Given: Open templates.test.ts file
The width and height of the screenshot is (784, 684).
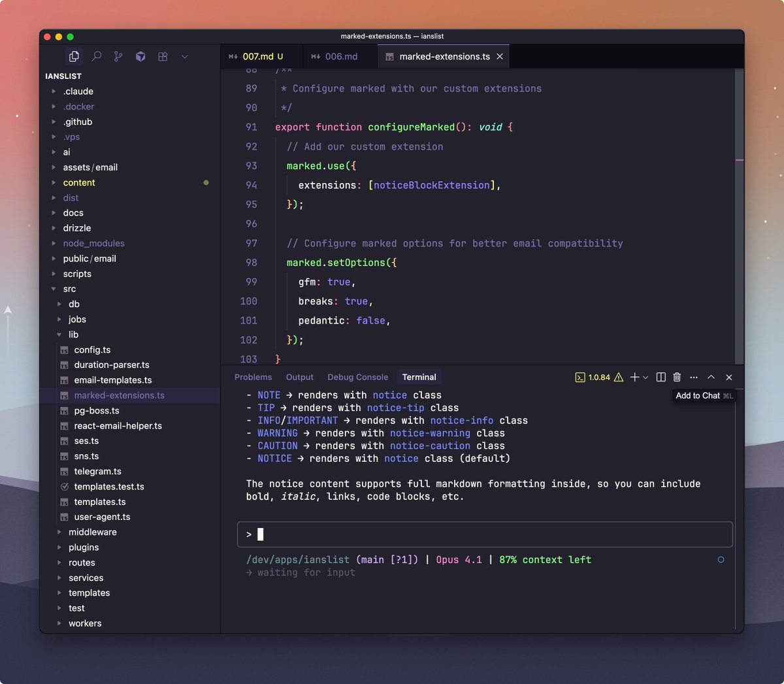Looking at the screenshot, I should click(129, 487).
